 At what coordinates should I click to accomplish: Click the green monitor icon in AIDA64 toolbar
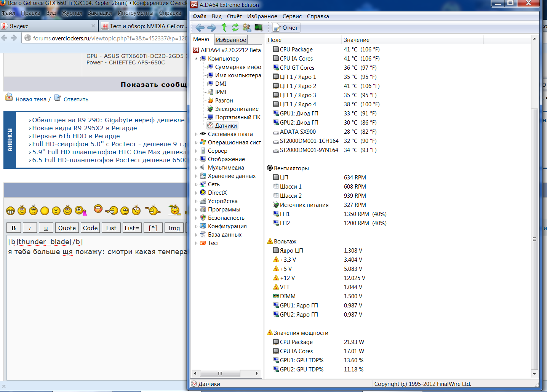[x=259, y=27]
